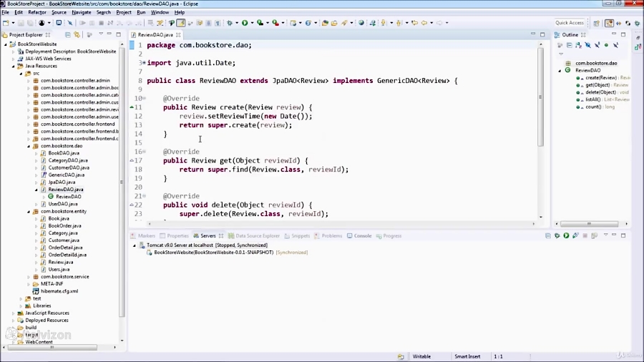Screen dimensions: 644x362
Task: Toggle Hide Non-Public Members green dot
Action: [606, 45]
